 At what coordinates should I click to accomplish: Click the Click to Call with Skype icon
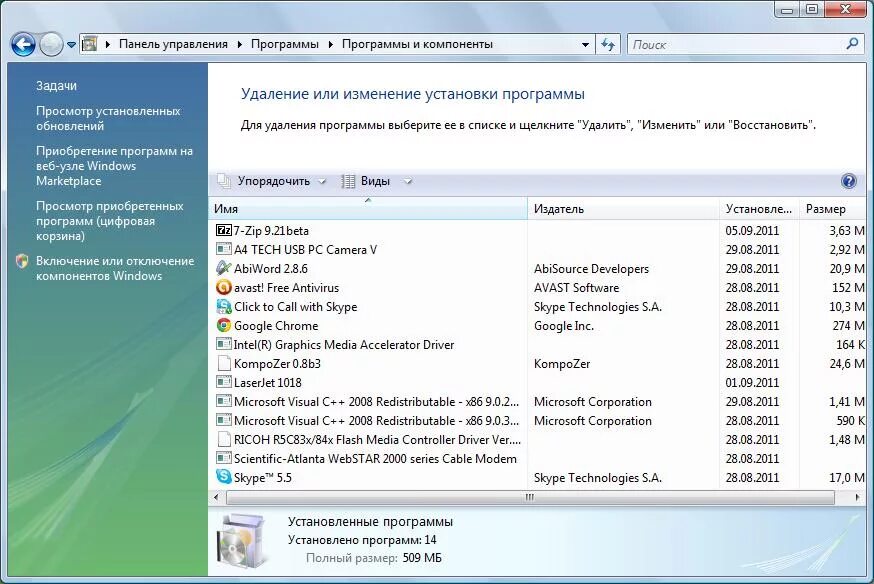pos(226,306)
